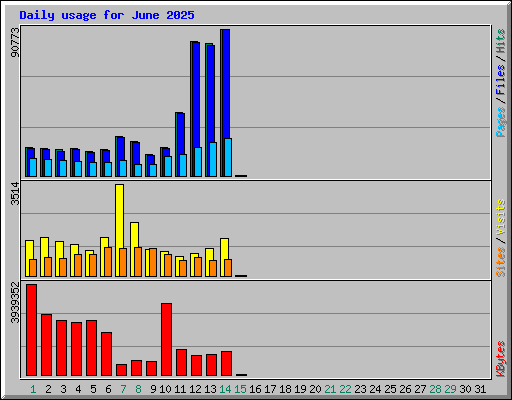
Task: Select day 13 on the axis
Action: [210, 389]
